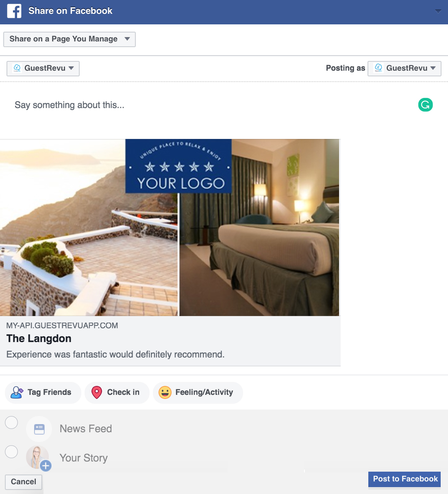Click the Tag Friends button
This screenshot has height=494, width=448.
(43, 392)
